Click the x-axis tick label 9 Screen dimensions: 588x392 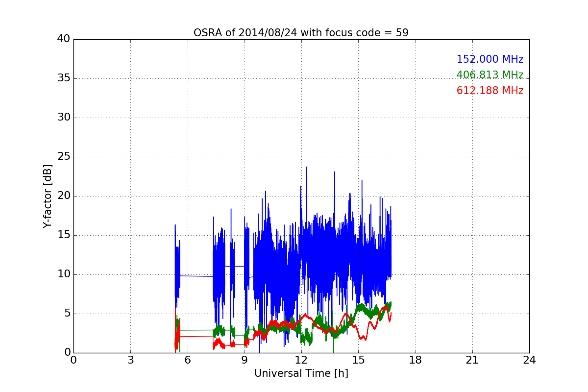point(245,360)
